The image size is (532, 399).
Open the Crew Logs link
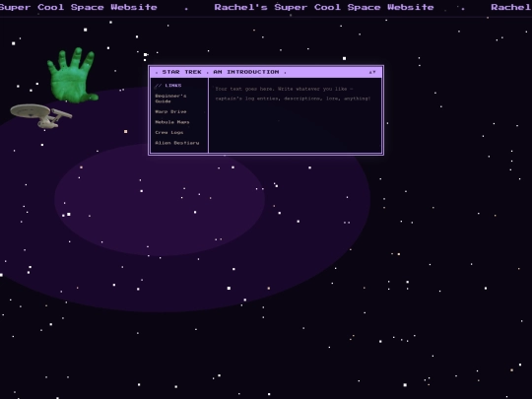(169, 132)
